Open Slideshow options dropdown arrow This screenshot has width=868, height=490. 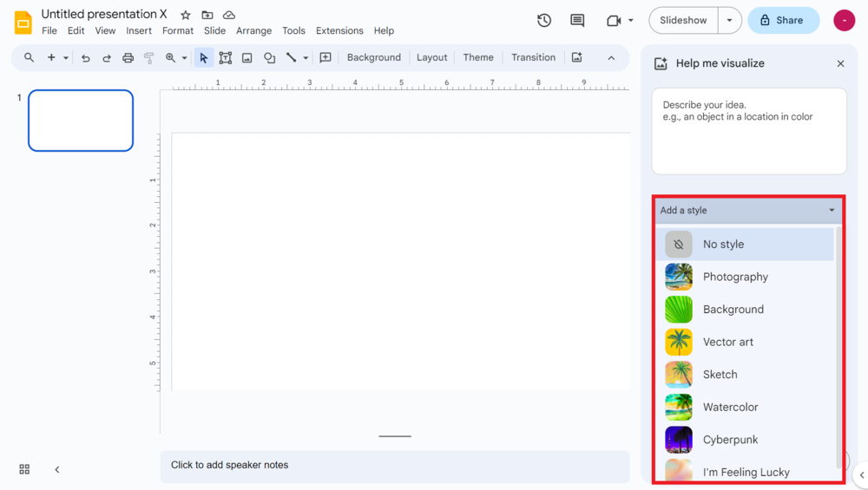coord(729,20)
